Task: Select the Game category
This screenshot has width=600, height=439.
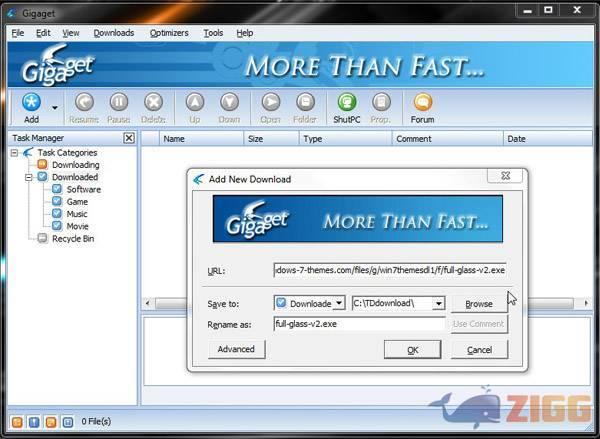Action: pos(77,202)
